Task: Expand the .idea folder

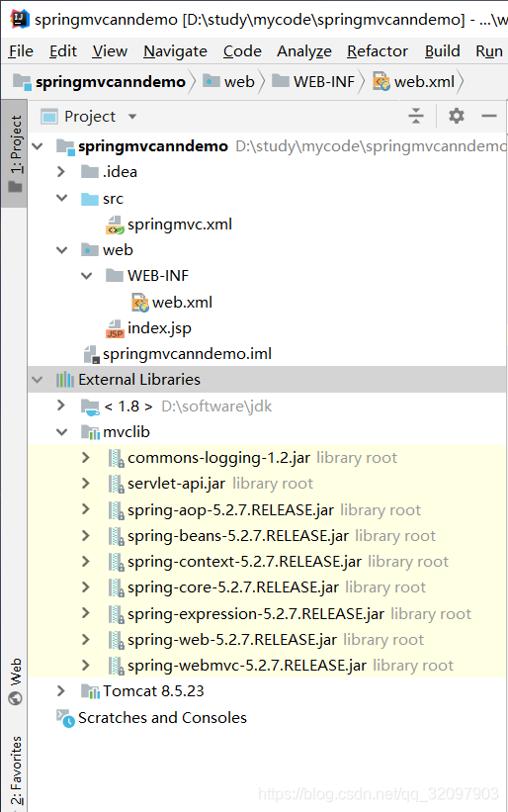Action: pos(61,171)
